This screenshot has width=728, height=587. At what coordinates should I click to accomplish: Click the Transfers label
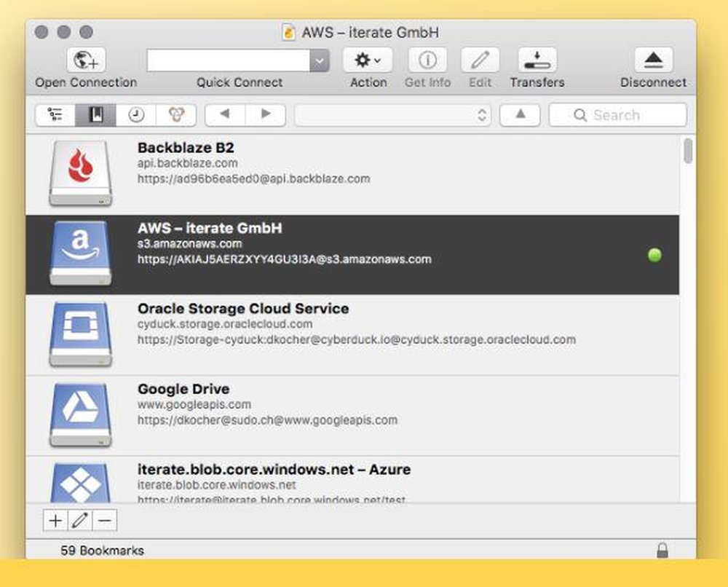pyautogui.click(x=537, y=83)
